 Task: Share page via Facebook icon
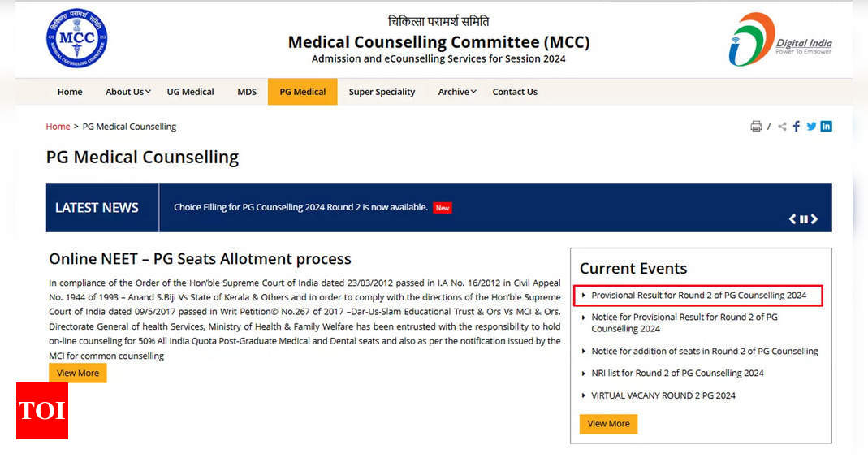coord(796,126)
